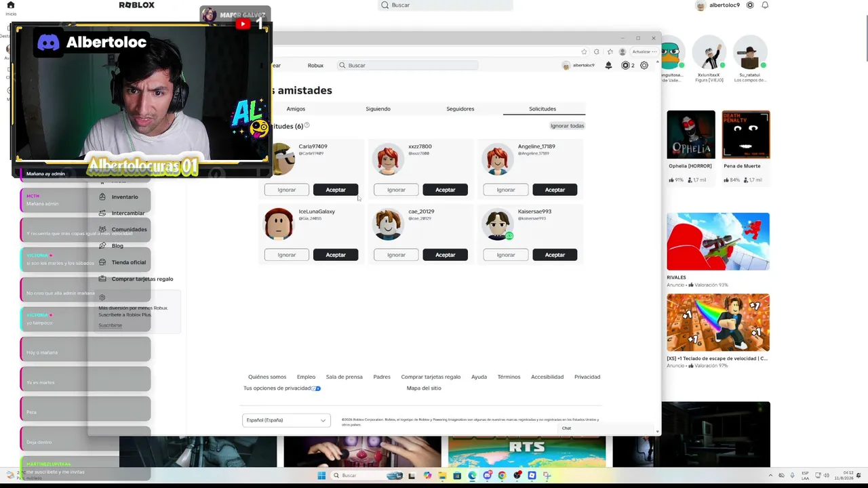The width and height of the screenshot is (868, 488).
Task: Open the Robux balance icon in the front window
Action: click(625, 65)
